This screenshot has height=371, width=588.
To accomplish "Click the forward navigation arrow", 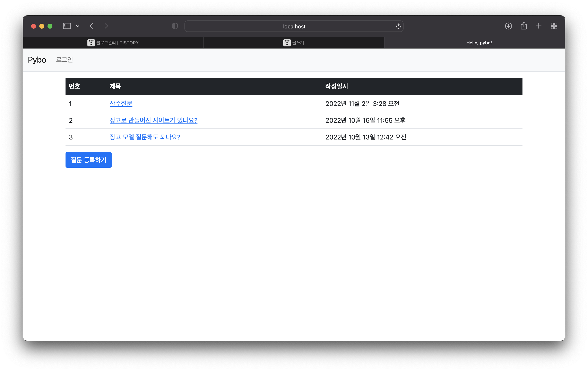I will 106,26.
